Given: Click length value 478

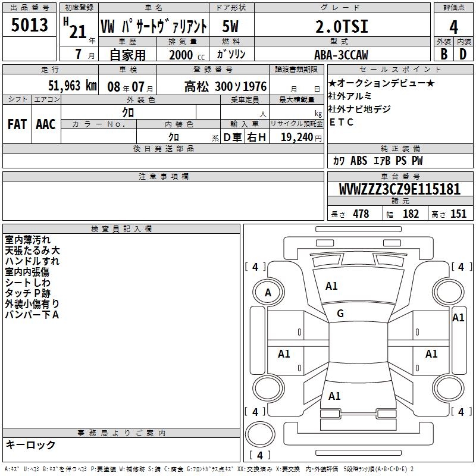Looking at the screenshot, I should pos(361,214).
